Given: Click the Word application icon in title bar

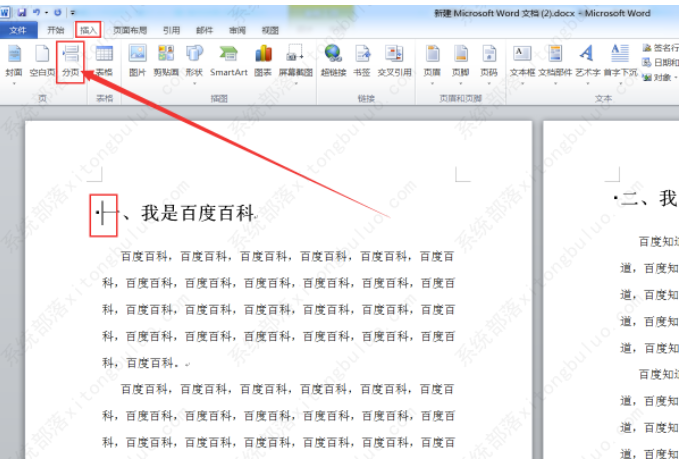Looking at the screenshot, I should point(5,13).
